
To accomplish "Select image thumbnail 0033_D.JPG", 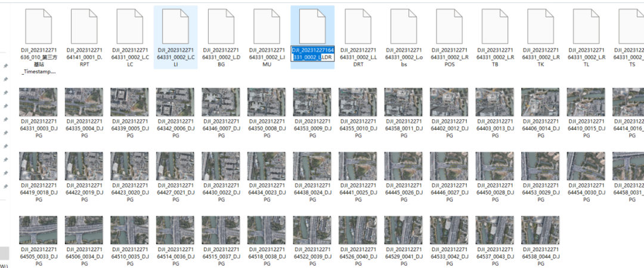I will (x=38, y=230).
